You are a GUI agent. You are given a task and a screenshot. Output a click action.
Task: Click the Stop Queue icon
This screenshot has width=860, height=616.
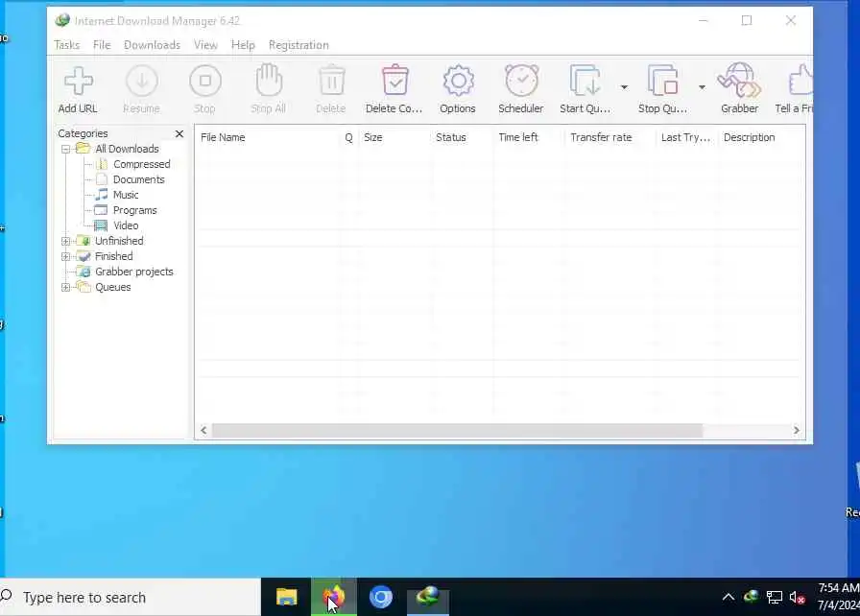(662, 81)
